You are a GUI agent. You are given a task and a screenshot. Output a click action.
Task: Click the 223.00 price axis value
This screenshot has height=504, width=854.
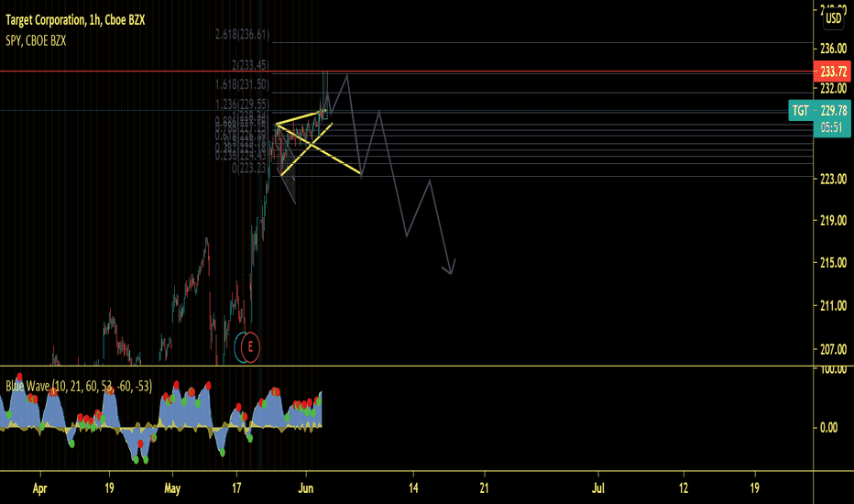coord(833,179)
